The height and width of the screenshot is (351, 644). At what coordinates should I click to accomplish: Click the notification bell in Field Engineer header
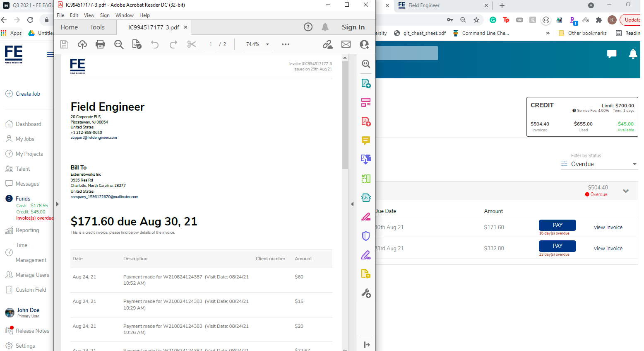(x=633, y=53)
